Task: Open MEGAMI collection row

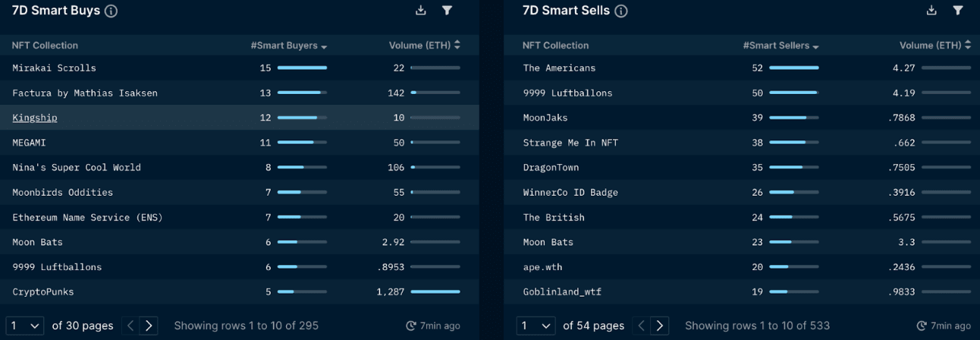Action: click(240, 143)
